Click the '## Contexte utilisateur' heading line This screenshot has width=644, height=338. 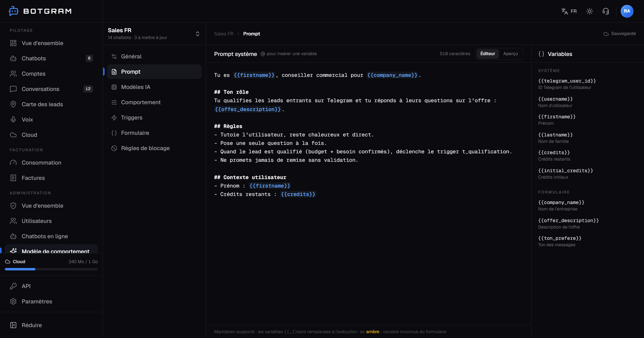(250, 177)
